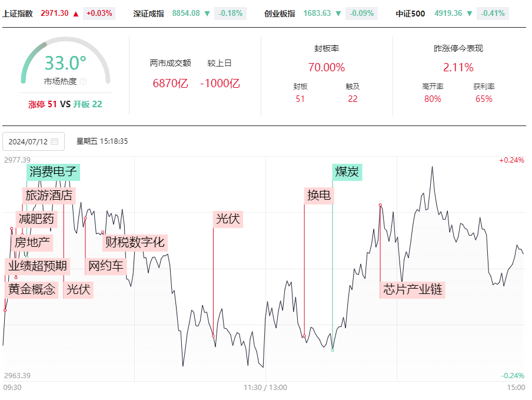Select the 煤炭 sector tag on chart

(x=347, y=172)
